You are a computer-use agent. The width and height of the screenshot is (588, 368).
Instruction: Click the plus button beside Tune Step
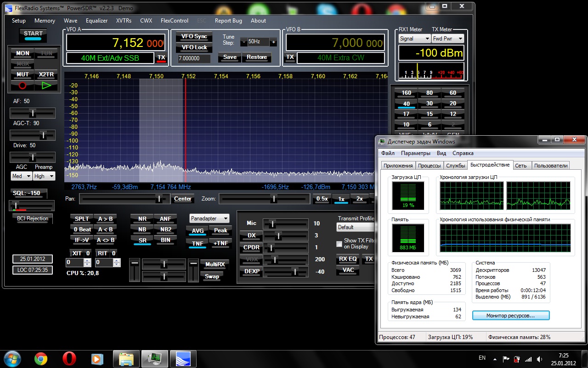click(273, 42)
